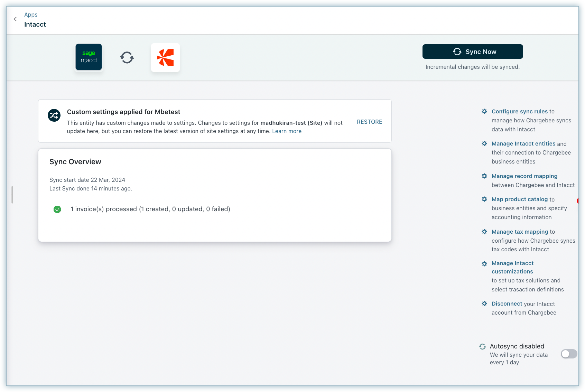Screen dimensions: 585x392
Task: Click the Autosync refresh icon
Action: (x=482, y=346)
